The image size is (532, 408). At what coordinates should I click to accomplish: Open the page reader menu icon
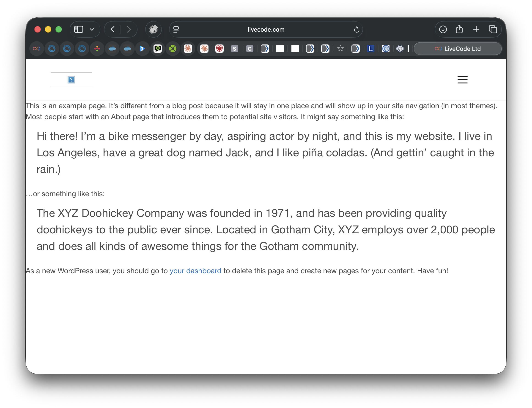tap(176, 29)
